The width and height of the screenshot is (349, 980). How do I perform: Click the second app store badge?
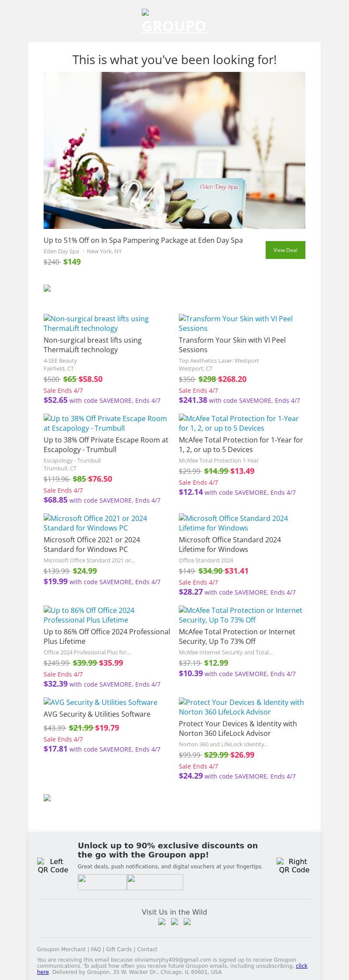pyautogui.click(x=155, y=882)
